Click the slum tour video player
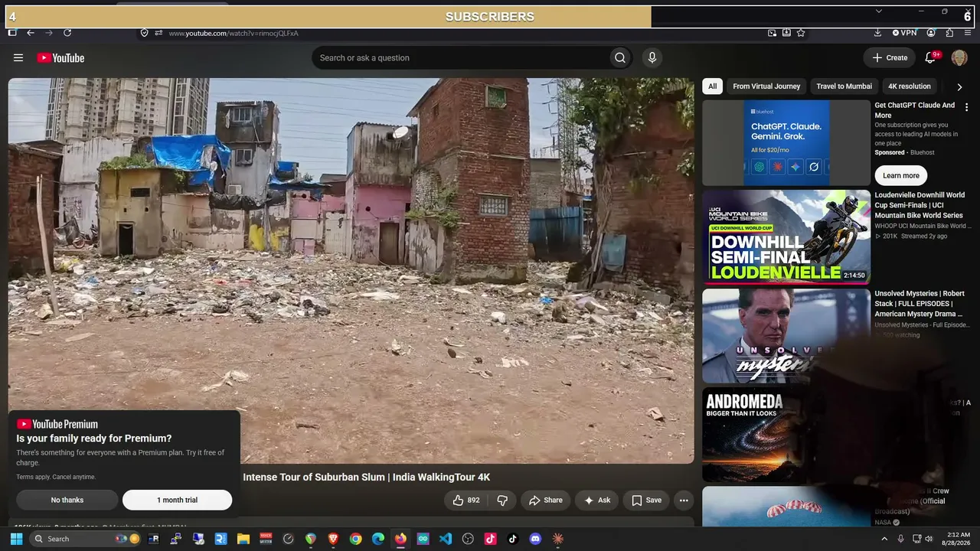This screenshot has height=551, width=980. [x=351, y=271]
